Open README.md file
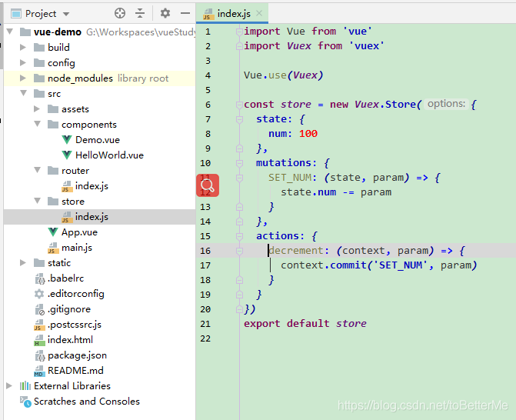The image size is (516, 420). [x=75, y=371]
